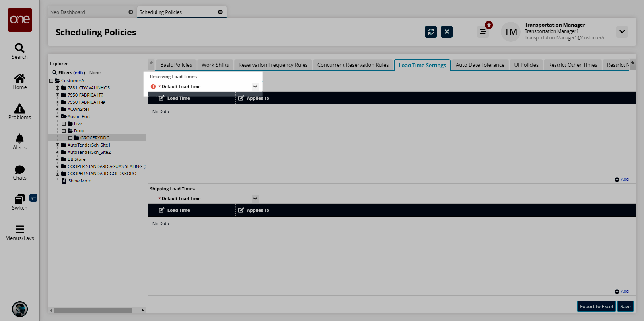
Task: Expand the GROCERYDDG node
Action: tap(70, 138)
